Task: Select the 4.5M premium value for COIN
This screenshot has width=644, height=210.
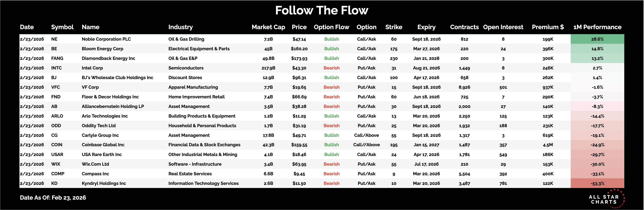Action: coord(548,145)
